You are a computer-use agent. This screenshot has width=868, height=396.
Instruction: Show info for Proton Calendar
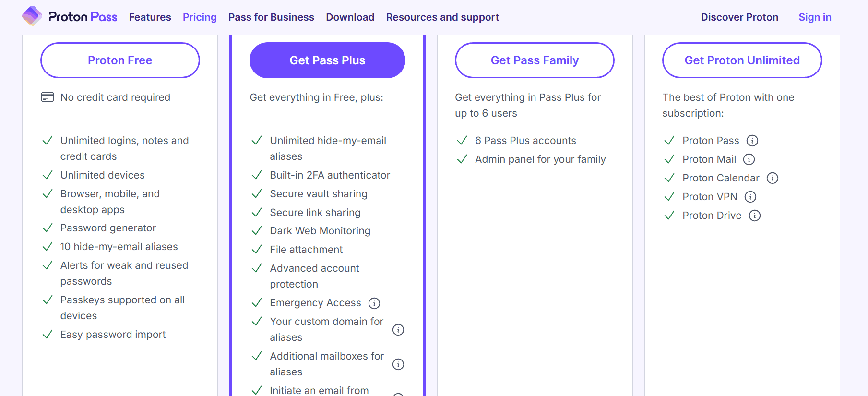773,178
